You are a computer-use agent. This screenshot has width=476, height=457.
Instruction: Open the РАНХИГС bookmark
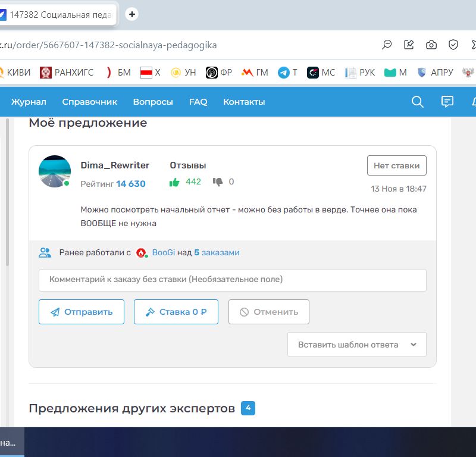coord(67,73)
